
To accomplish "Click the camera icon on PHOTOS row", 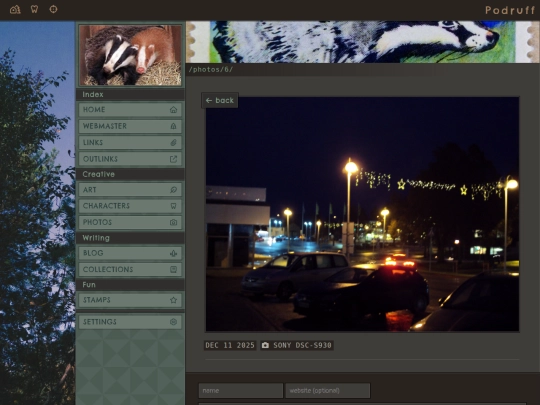I will point(173,222).
